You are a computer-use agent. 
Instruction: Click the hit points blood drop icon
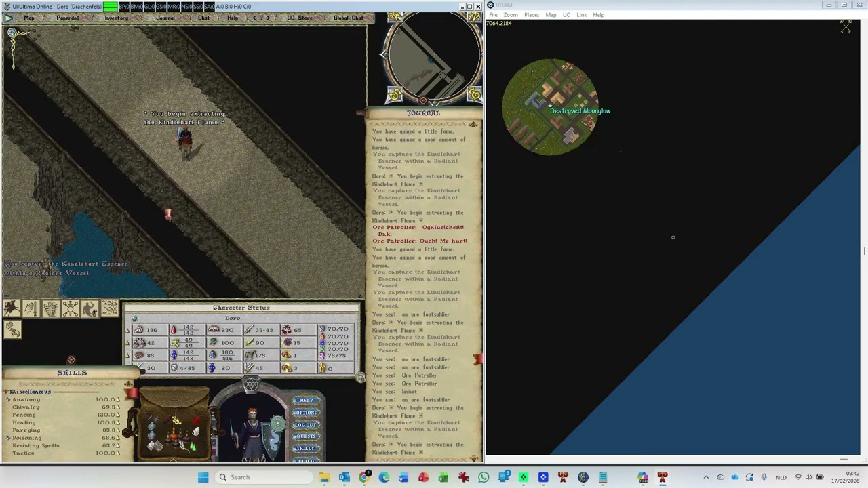[174, 330]
